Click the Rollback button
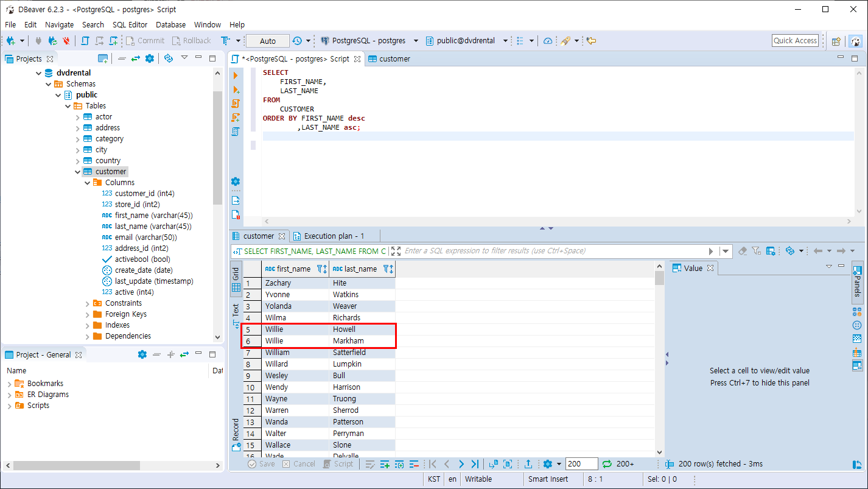This screenshot has height=489, width=868. [191, 41]
